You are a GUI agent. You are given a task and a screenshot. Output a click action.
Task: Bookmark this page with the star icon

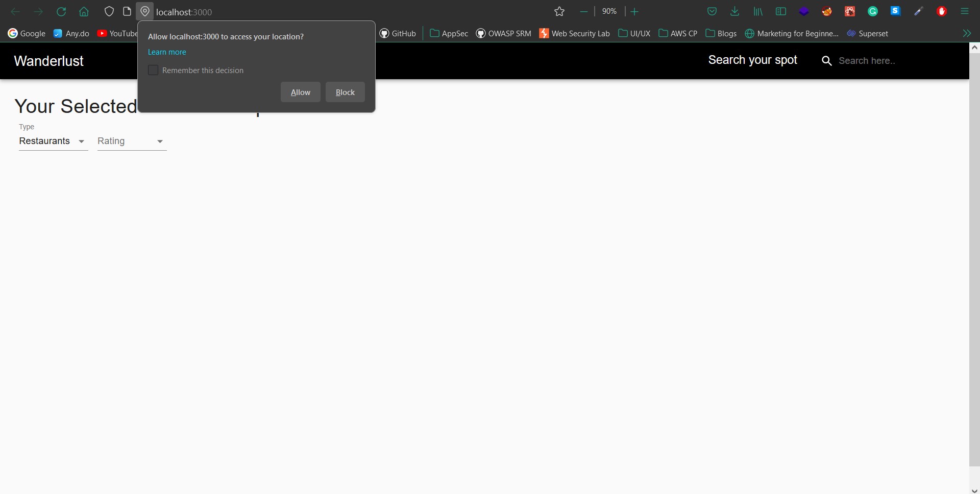click(x=559, y=11)
